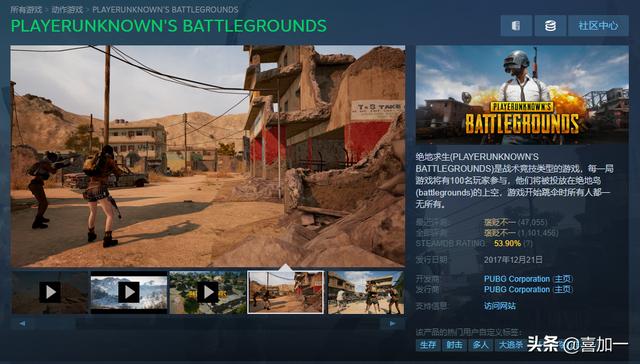640x364 pixels.
Task: Select the last screenshot thumbnail with running players
Action: [365, 292]
